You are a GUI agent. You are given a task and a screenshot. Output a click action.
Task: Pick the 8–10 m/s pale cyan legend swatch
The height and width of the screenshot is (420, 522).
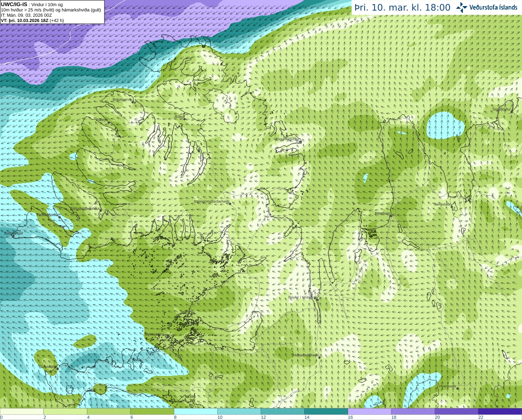[196, 411]
